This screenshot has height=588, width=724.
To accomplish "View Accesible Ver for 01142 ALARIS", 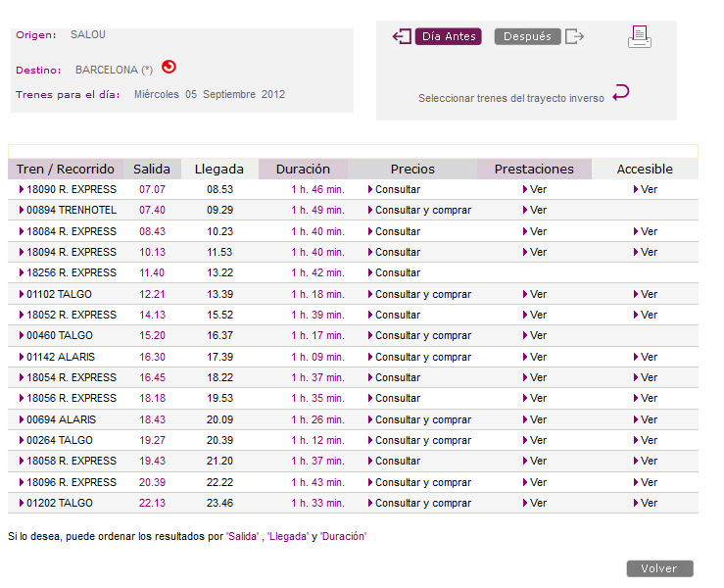I will coord(646,357).
